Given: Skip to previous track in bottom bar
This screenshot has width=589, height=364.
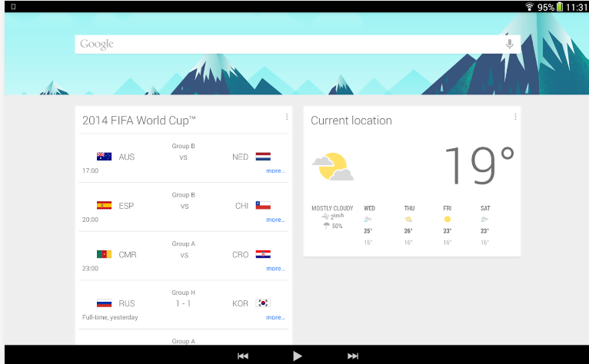Looking at the screenshot, I should pyautogui.click(x=243, y=356).
